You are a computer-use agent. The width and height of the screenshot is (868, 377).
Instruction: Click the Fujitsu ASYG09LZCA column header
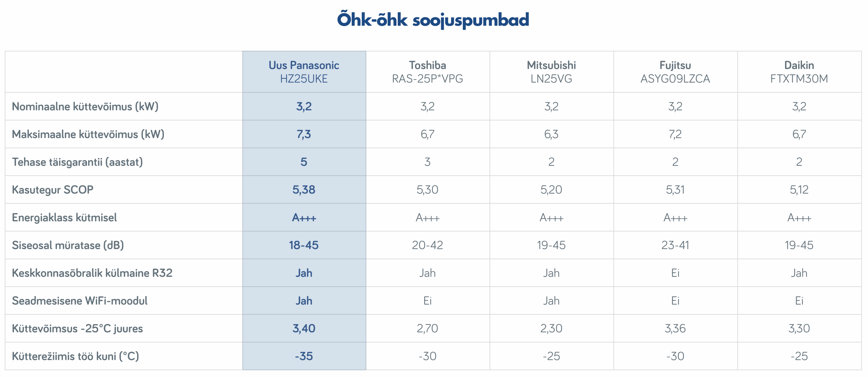[x=675, y=72]
